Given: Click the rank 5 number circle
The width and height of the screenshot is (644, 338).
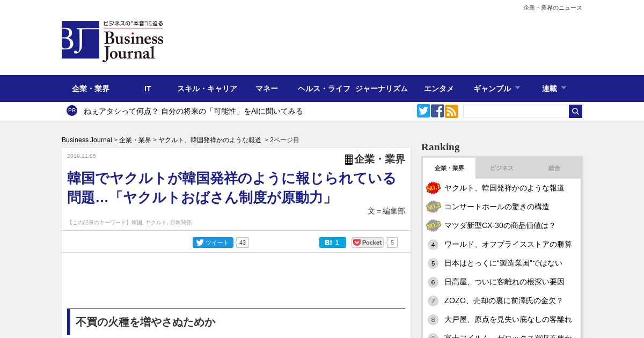Looking at the screenshot, I should 433,263.
